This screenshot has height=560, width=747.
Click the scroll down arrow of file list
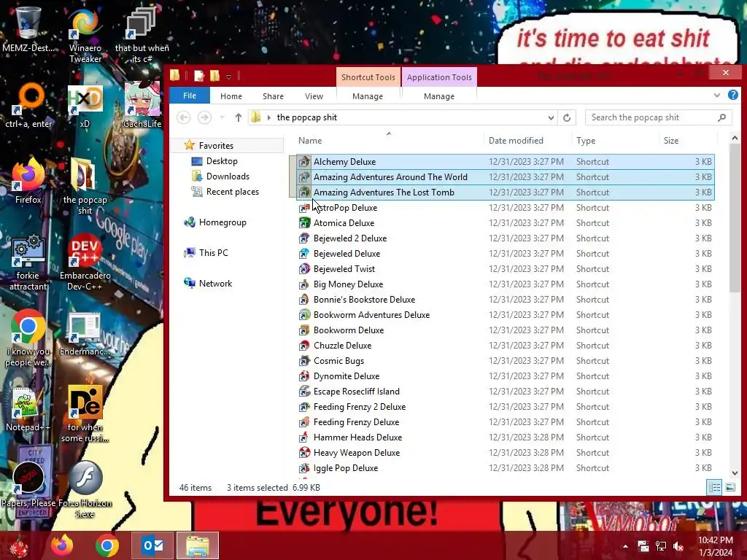tap(734, 472)
